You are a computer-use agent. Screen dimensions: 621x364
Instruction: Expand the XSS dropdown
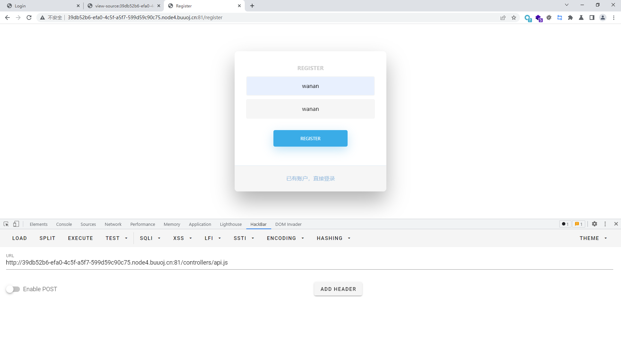coord(182,238)
